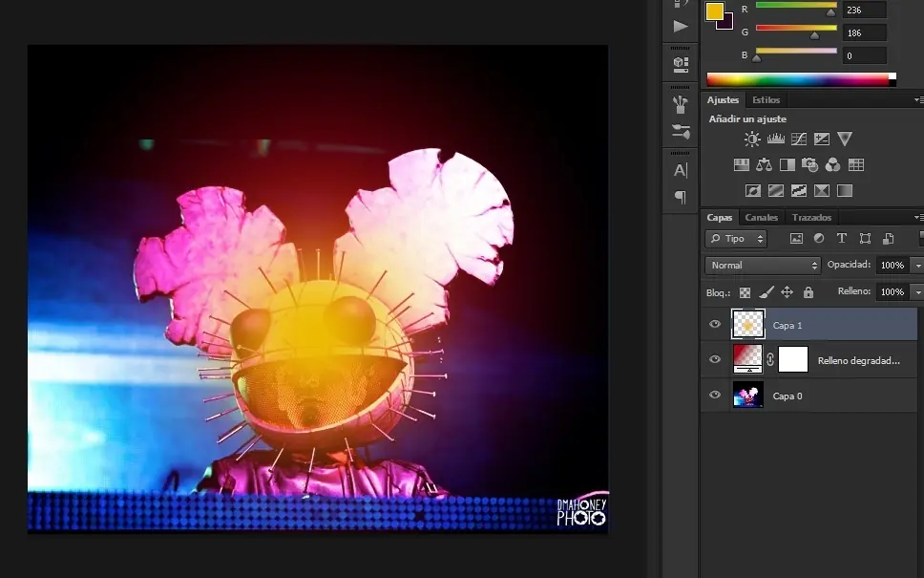This screenshot has height=578, width=924.
Task: Add a Hue/Saturation adjustment
Action: [x=742, y=165]
